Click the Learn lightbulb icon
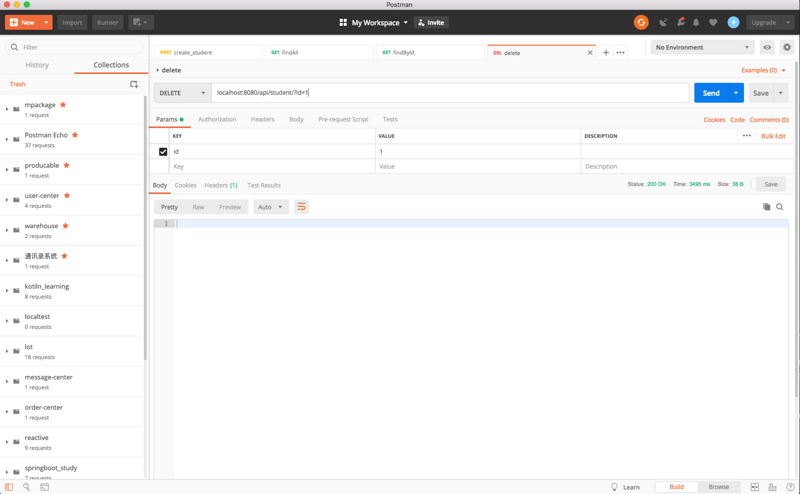The image size is (800, 494). pyautogui.click(x=615, y=487)
